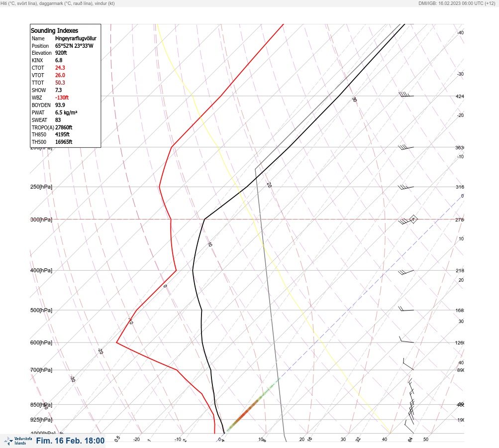499x448 pixels.
Task: Click the wind barb at 600 hPa level
Action: tap(406, 339)
